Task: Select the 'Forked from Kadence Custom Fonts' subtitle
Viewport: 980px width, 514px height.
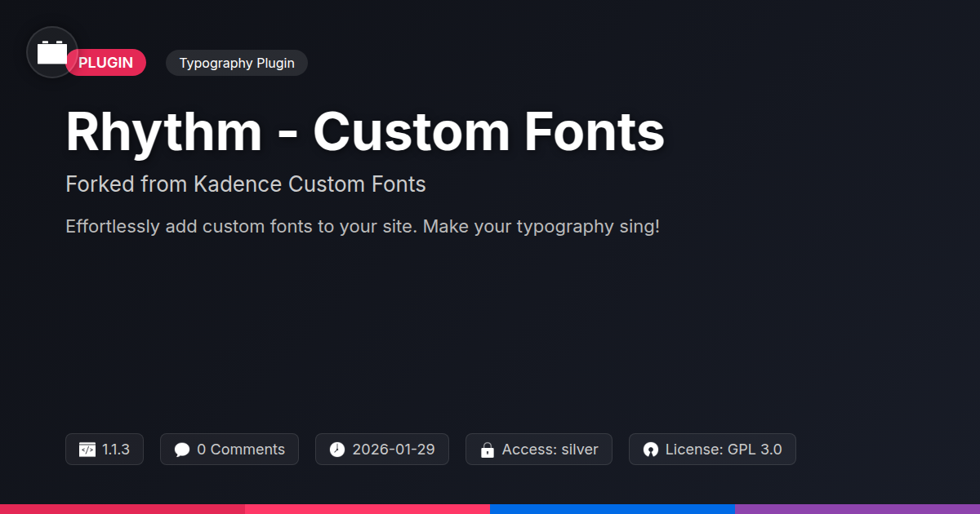Action: tap(246, 184)
